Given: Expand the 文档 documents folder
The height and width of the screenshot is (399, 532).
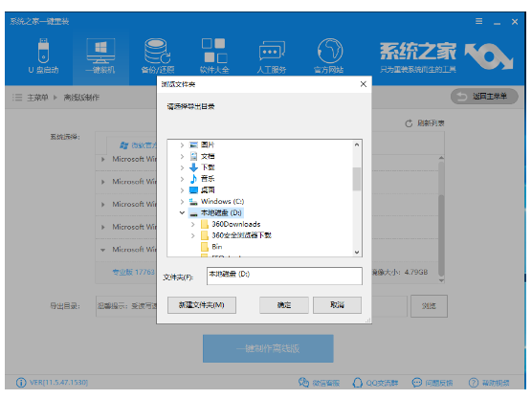Looking at the screenshot, I should (182, 156).
